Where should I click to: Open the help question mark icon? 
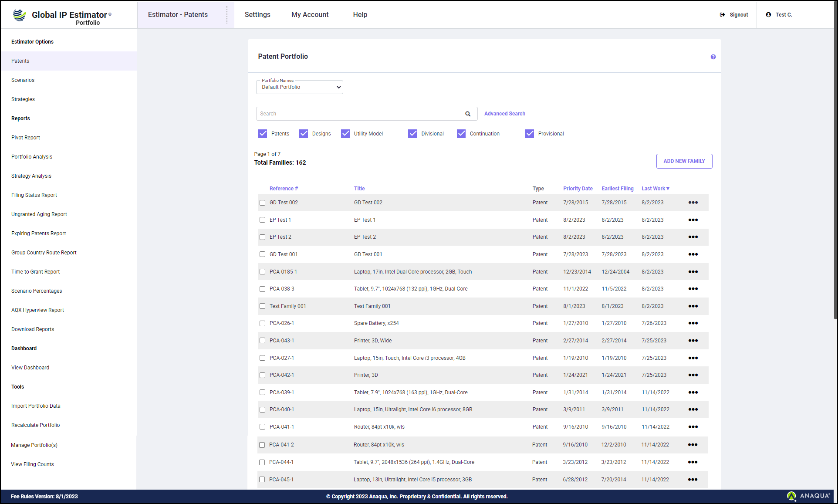[x=713, y=57]
